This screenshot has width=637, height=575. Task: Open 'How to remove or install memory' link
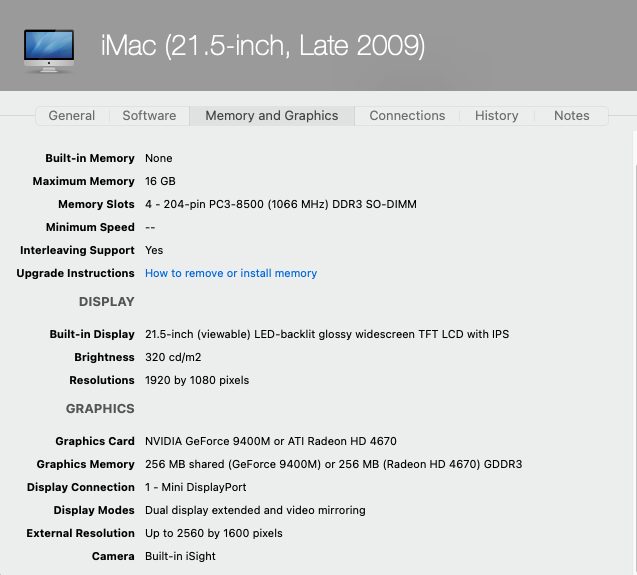(231, 273)
